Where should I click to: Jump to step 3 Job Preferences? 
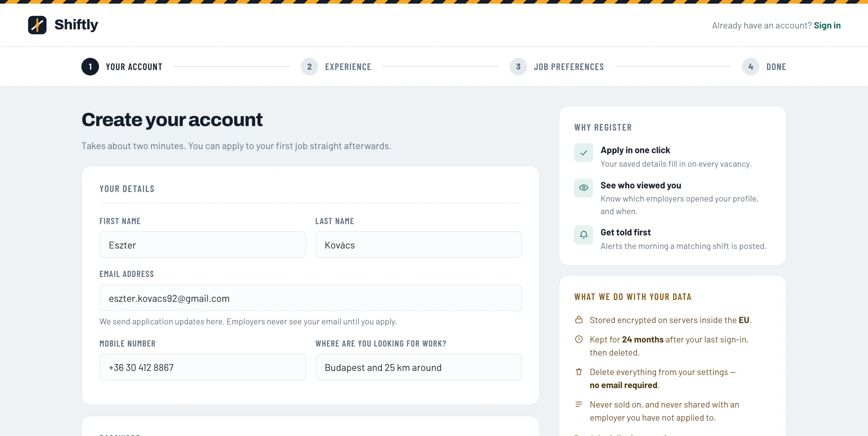click(557, 67)
